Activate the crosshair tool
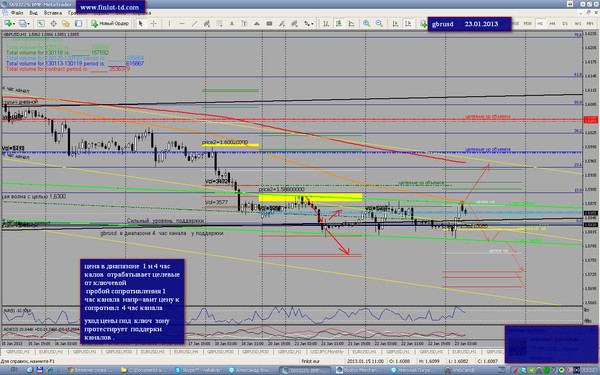600x375 pixels. coord(153,24)
